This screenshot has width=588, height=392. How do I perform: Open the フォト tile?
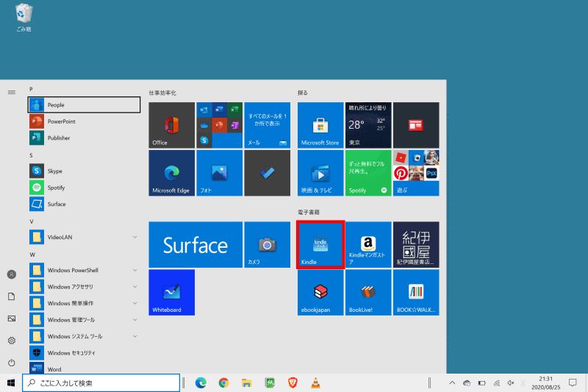click(219, 173)
